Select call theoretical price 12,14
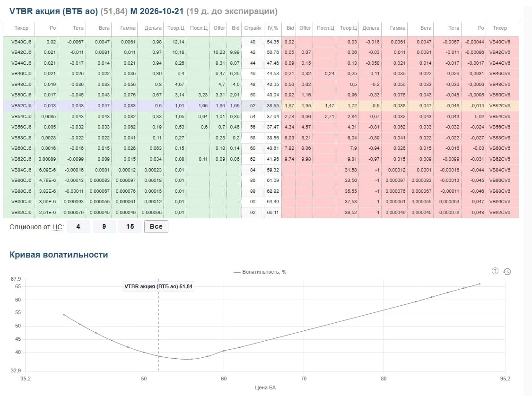 coord(178,42)
